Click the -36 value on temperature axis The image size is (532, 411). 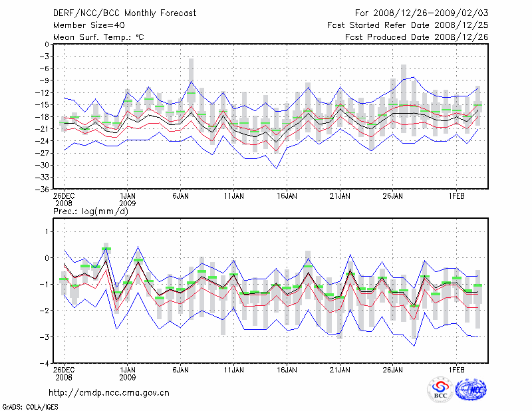tap(41, 190)
